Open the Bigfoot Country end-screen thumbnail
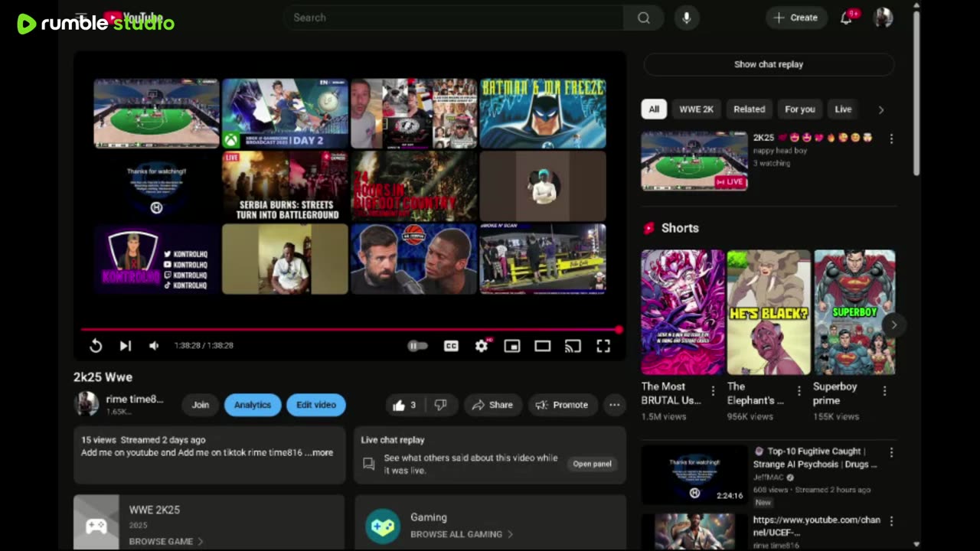Image resolution: width=980 pixels, height=551 pixels. (413, 186)
